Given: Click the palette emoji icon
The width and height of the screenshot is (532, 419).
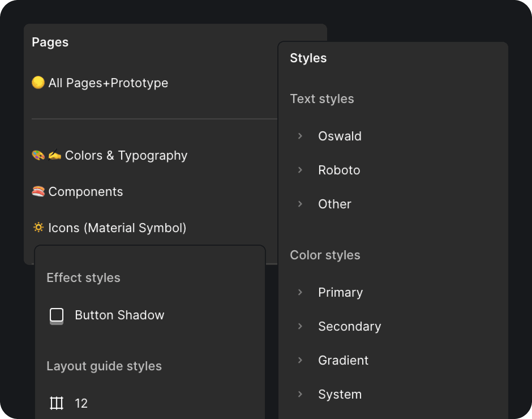Looking at the screenshot, I should (x=38, y=155).
